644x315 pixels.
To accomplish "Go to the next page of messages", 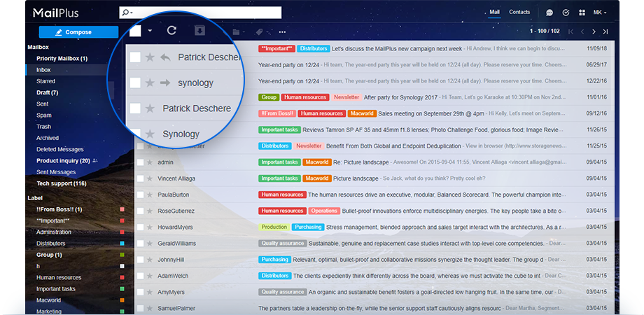I will [594, 31].
